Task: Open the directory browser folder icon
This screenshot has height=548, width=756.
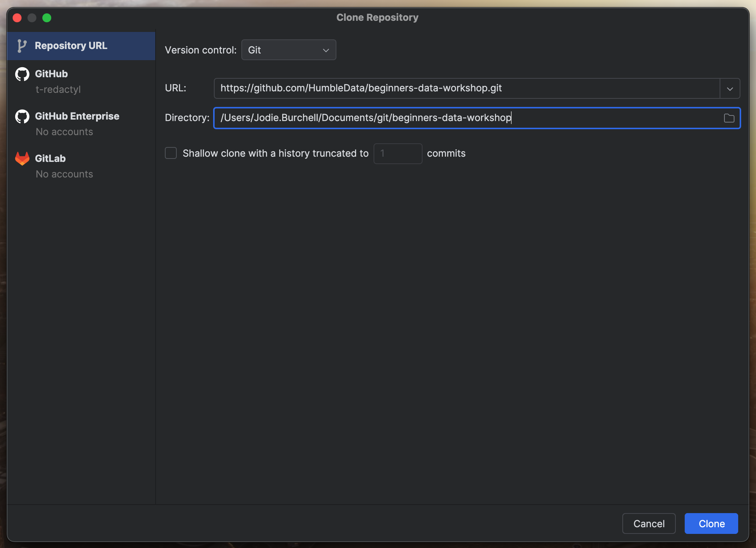Action: [x=729, y=118]
